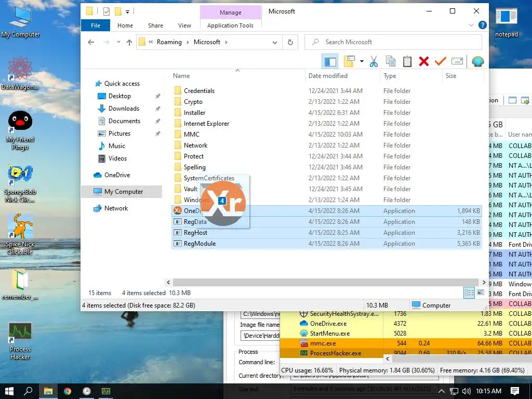
Task: Click the left arrow of the horizontal scrollbar
Action: tap(168, 282)
